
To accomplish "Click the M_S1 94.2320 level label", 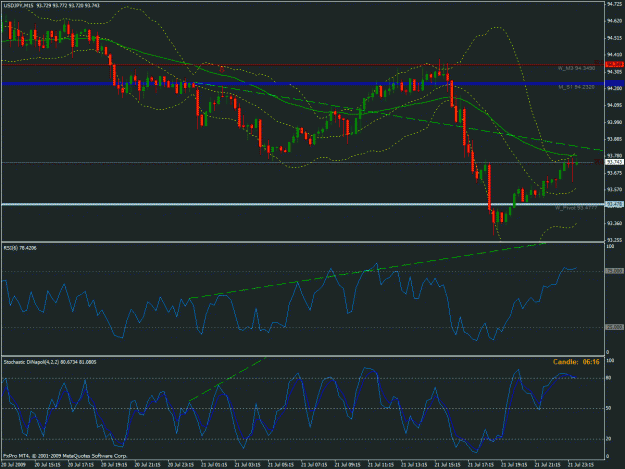I will (576, 86).
